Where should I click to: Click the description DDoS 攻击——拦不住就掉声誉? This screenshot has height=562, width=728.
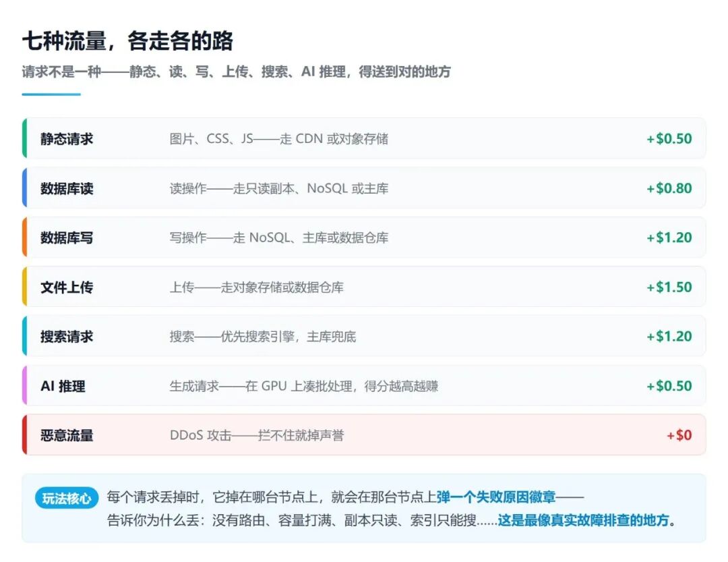[257, 436]
